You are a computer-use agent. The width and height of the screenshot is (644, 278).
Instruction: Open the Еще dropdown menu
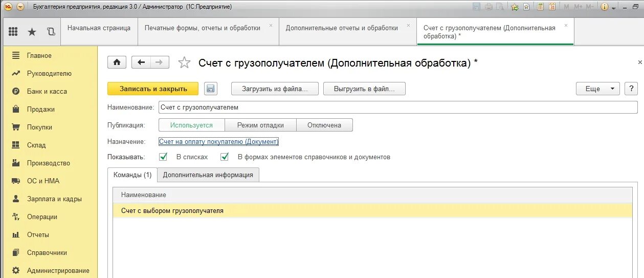tap(598, 89)
